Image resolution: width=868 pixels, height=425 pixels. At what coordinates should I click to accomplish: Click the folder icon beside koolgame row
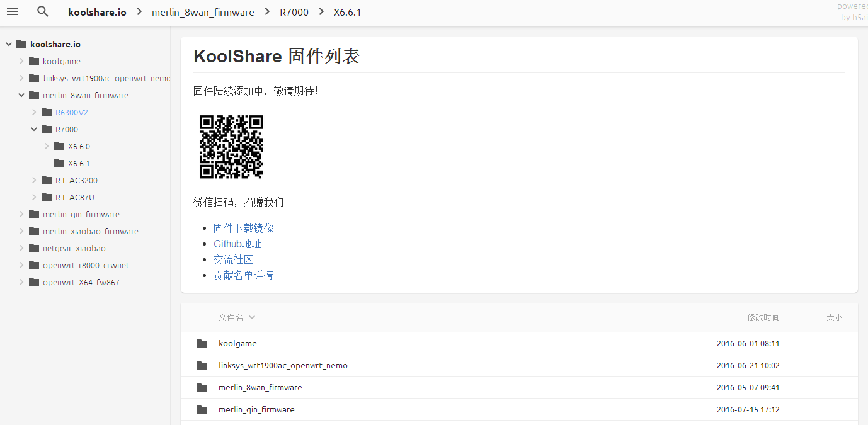[33, 61]
